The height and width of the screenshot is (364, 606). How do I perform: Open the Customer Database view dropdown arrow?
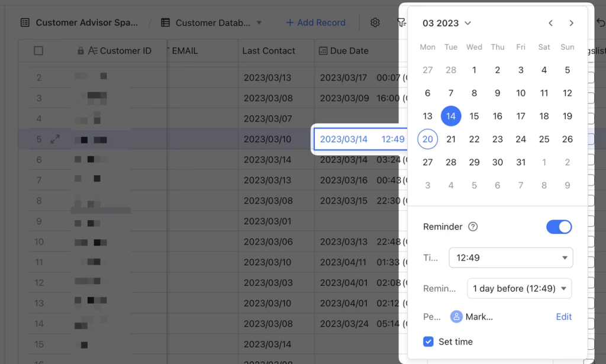pyautogui.click(x=259, y=23)
